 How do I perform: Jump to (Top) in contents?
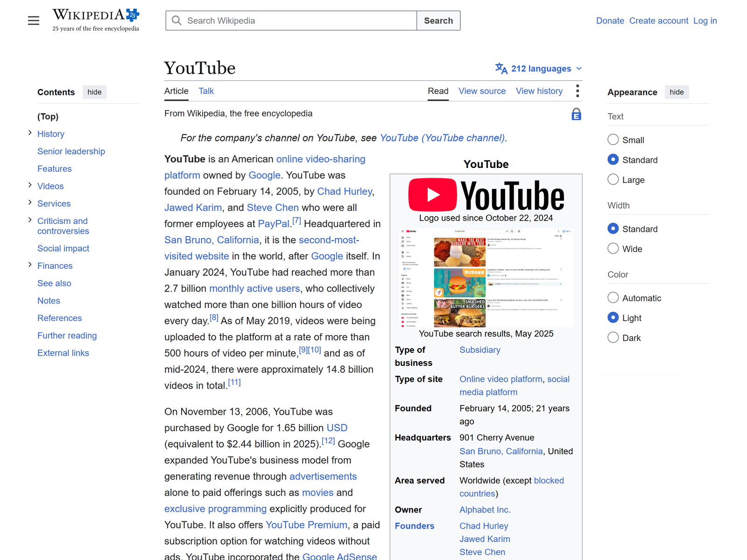(x=48, y=117)
